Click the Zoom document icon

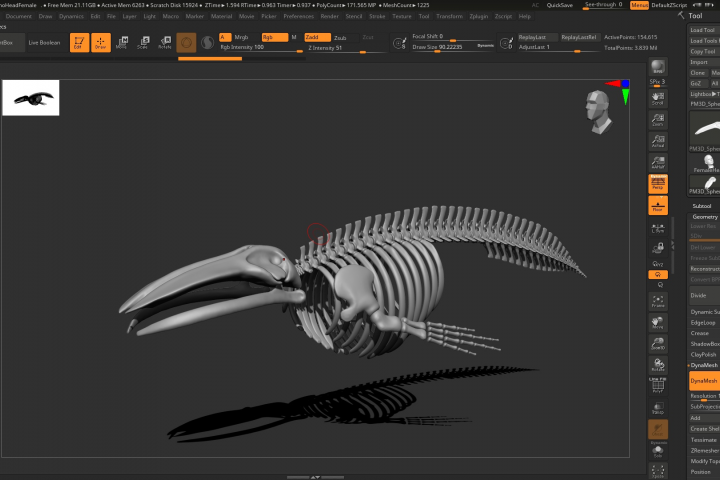pos(658,119)
